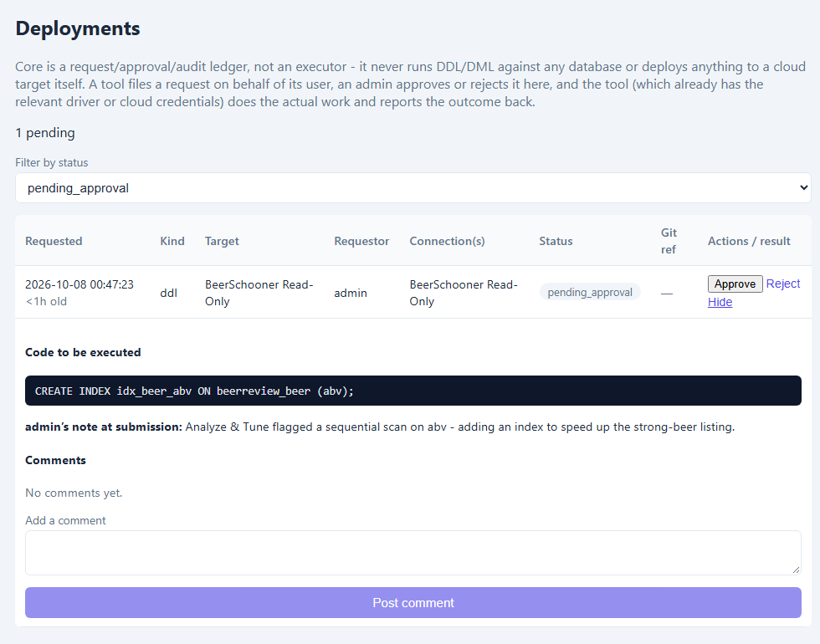Image resolution: width=820 pixels, height=644 pixels.
Task: Open the Filter by status dropdown
Action: 413,187
